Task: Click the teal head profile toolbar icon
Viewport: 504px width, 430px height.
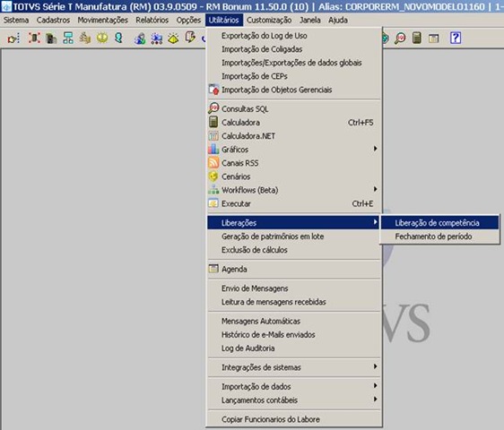Action: (119, 38)
